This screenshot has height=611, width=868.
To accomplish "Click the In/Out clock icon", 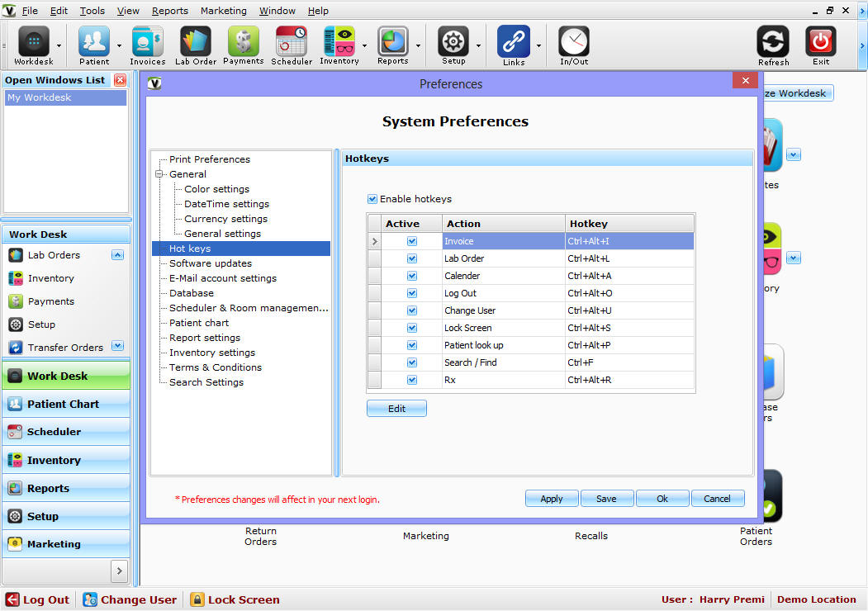I will click(x=573, y=41).
